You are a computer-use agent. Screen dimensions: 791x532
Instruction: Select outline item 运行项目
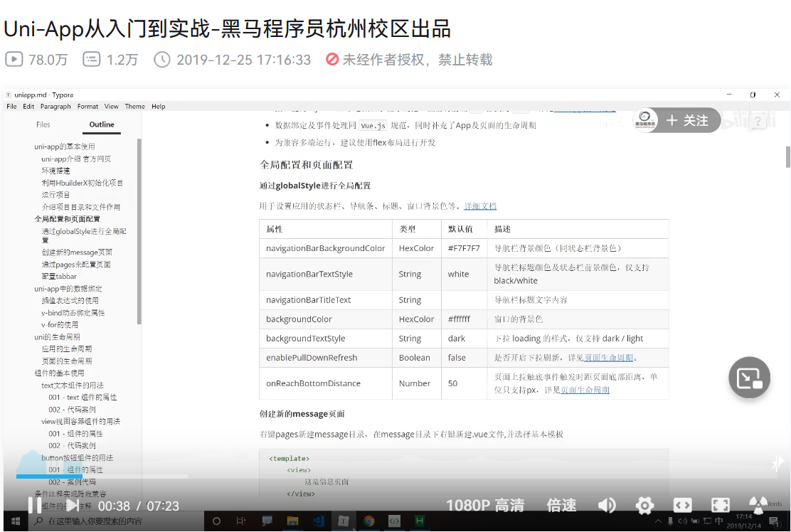point(55,195)
